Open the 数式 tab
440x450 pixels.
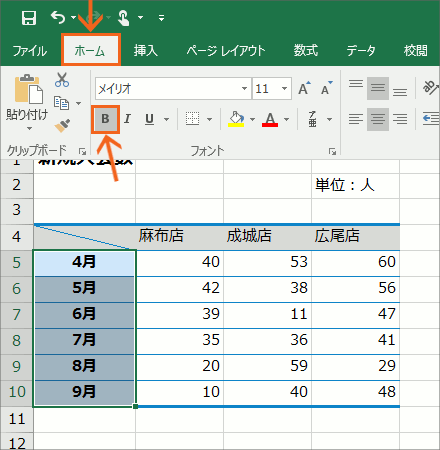coord(306,51)
